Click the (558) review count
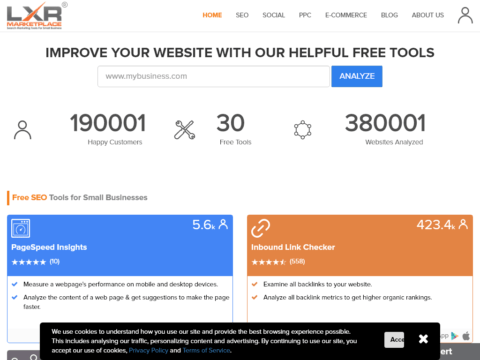480x360 pixels. pos(297,262)
